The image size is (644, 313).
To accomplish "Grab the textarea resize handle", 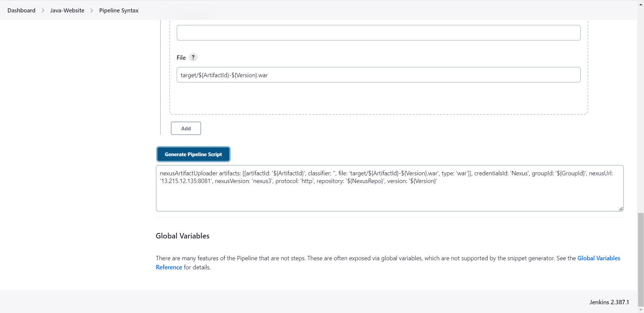I will click(621, 209).
